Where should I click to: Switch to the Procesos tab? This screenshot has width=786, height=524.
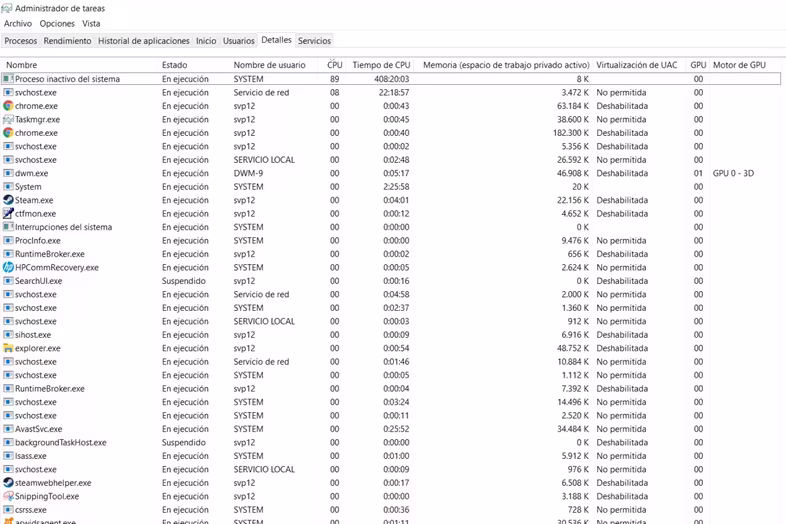tap(21, 41)
